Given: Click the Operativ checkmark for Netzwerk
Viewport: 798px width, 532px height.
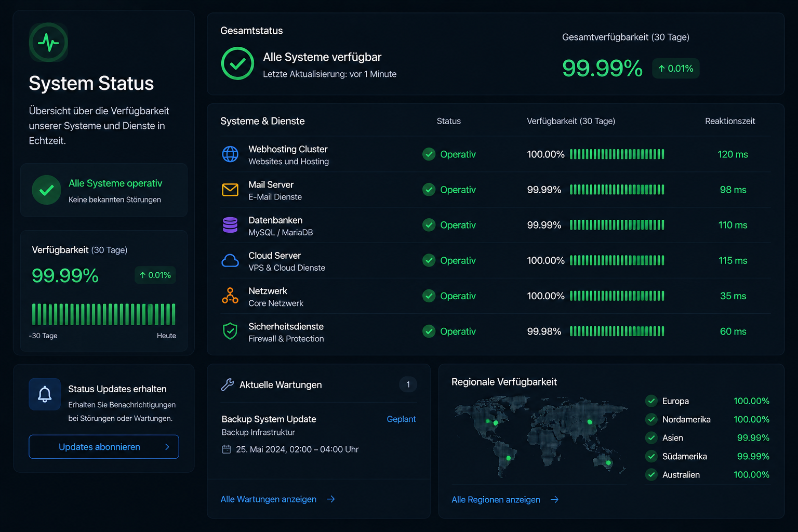Looking at the screenshot, I should pos(429,296).
